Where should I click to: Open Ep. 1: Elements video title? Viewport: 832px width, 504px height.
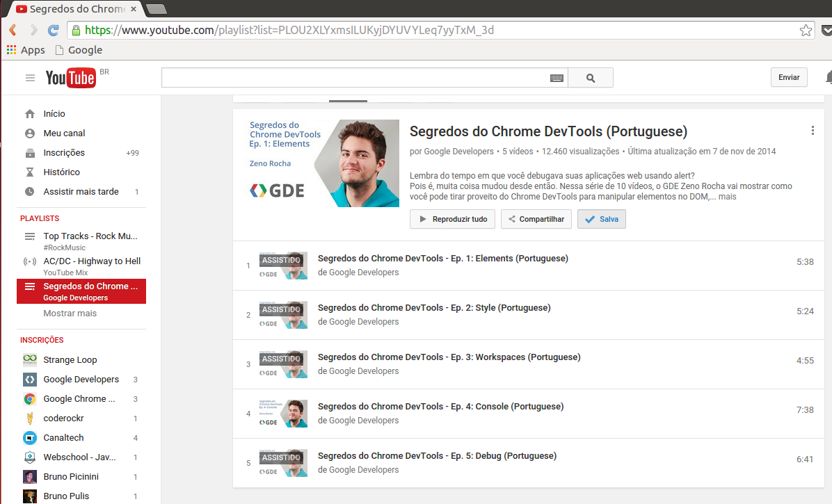[x=442, y=258]
